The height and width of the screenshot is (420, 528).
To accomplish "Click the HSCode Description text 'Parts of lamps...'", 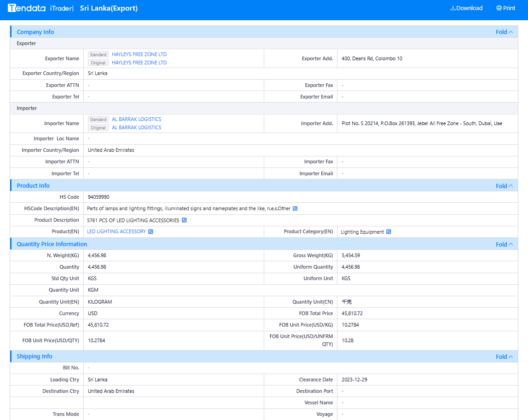I will 189,209.
